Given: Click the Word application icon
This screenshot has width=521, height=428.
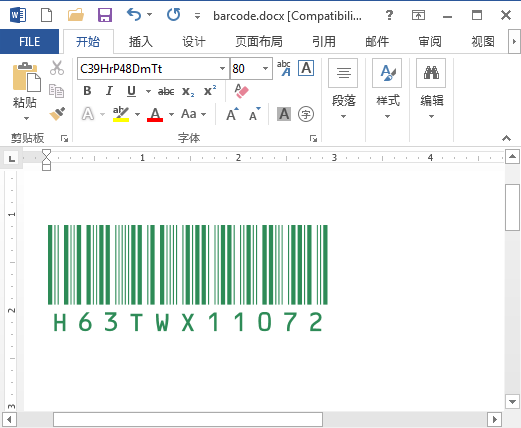Looking at the screenshot, I should coord(18,15).
